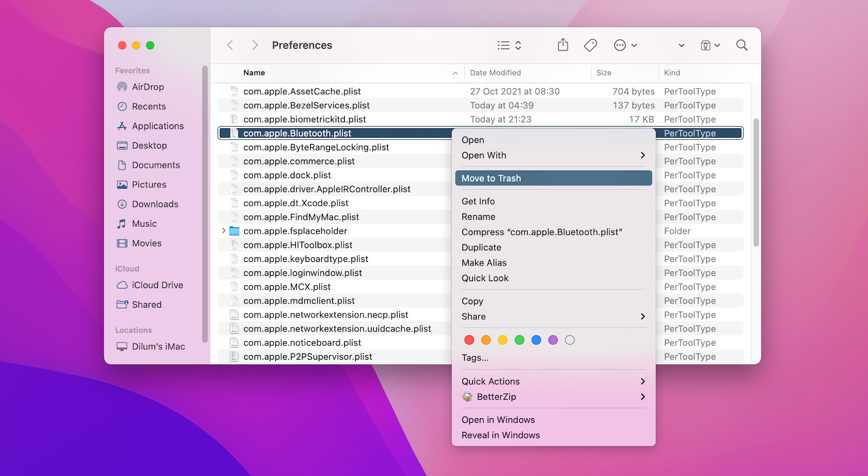The width and height of the screenshot is (868, 476).
Task: Open Downloads from the Favorites sidebar
Action: pos(153,204)
